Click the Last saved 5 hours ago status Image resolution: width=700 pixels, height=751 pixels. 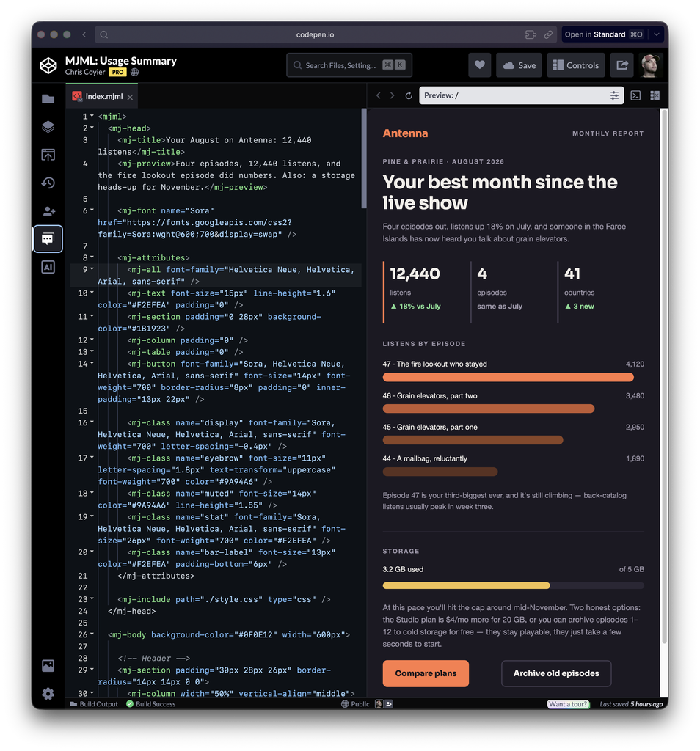pyautogui.click(x=631, y=704)
